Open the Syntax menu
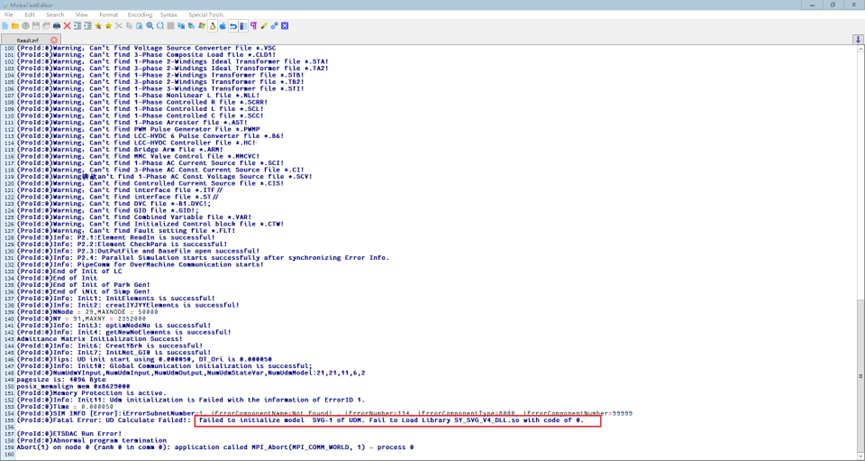This screenshot has height=461, width=865. click(169, 15)
